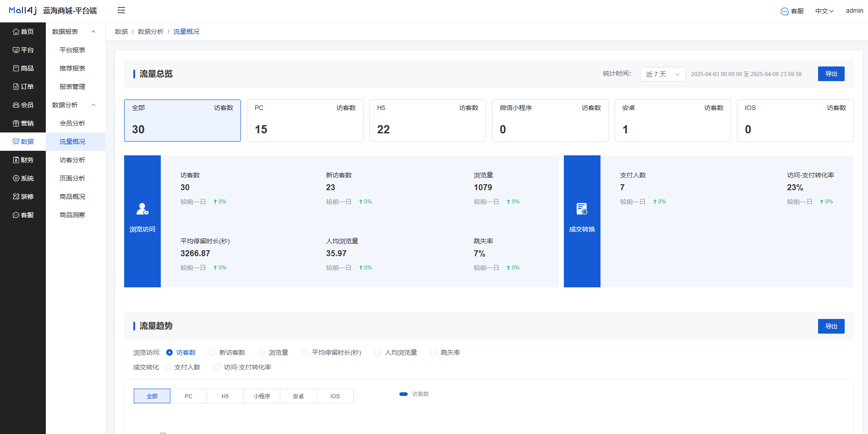Click the date range text 2025-04-03 至 2025-04-09

(x=746, y=74)
